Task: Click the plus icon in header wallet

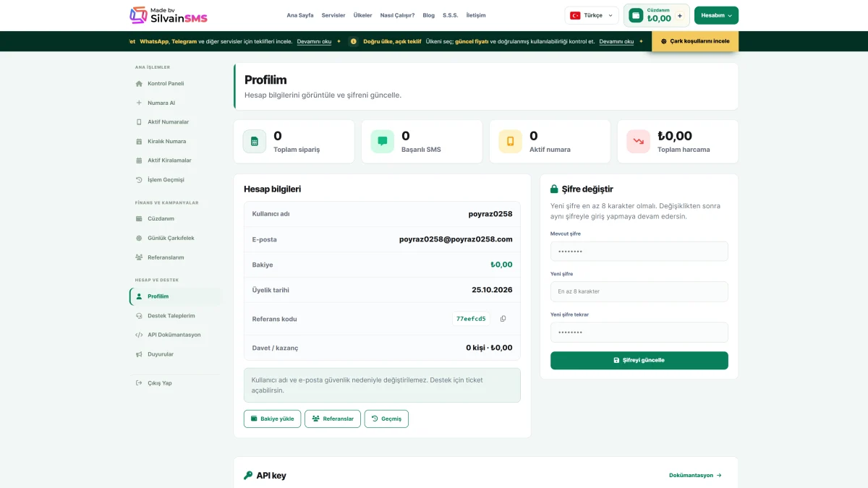Action: (x=679, y=15)
